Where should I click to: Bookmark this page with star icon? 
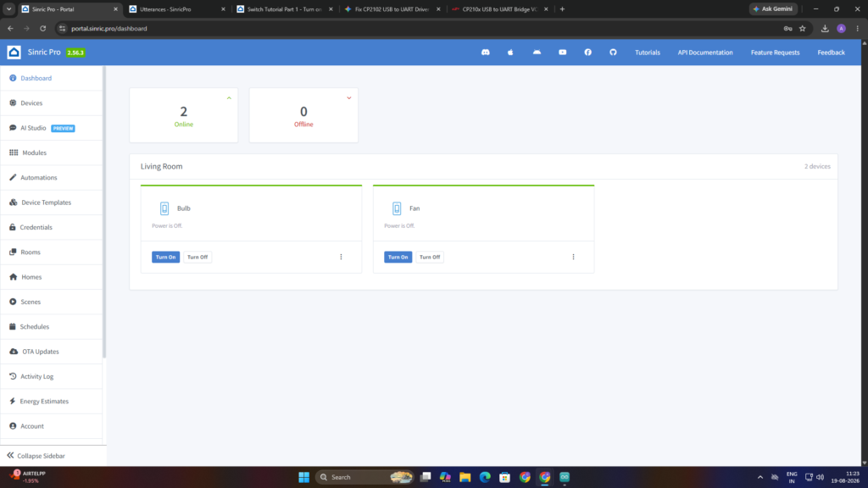coord(802,28)
